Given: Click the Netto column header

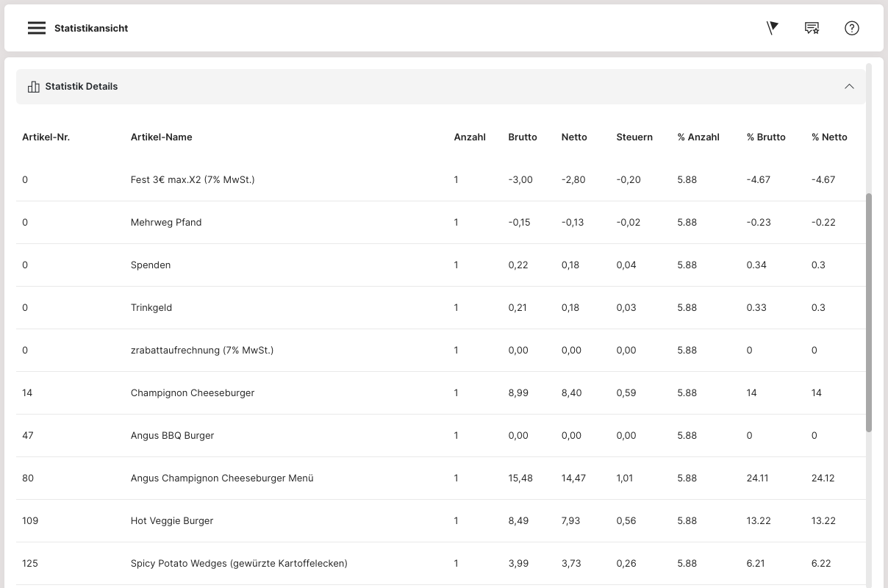Looking at the screenshot, I should pyautogui.click(x=574, y=137).
